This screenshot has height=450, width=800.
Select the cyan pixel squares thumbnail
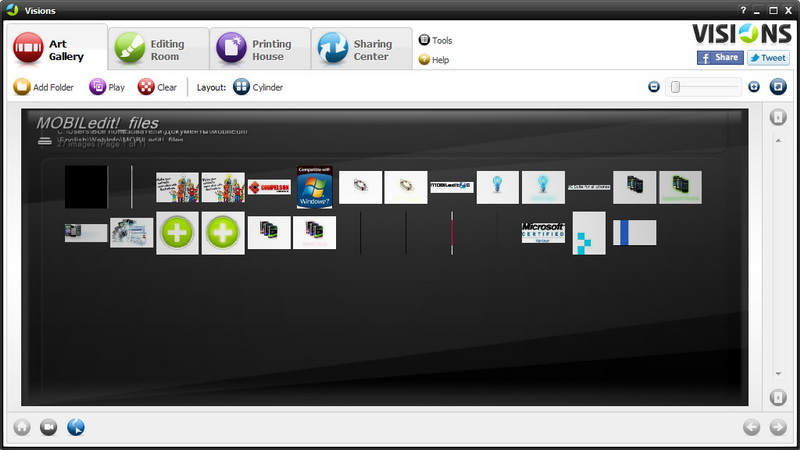point(589,233)
